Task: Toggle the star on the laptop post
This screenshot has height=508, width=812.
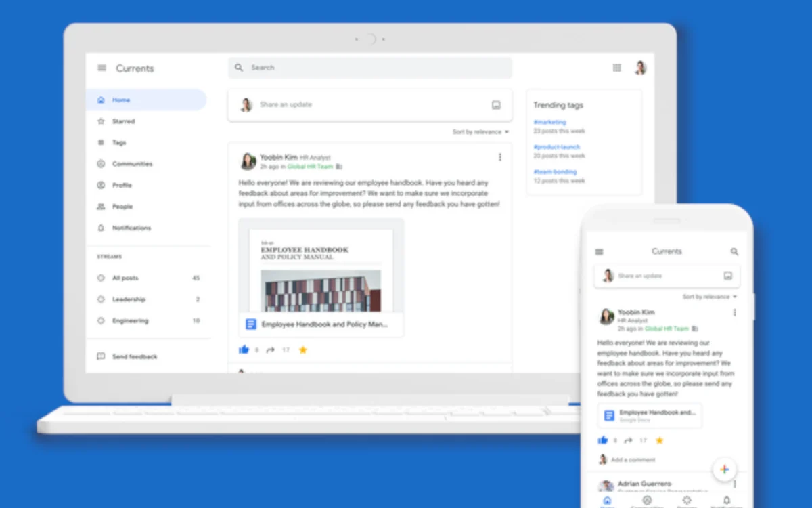Action: pos(303,350)
